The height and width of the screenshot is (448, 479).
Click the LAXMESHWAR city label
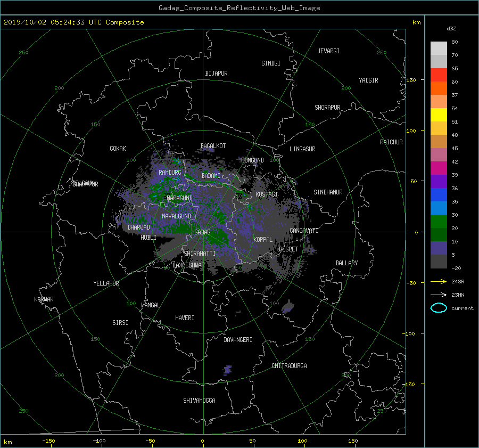click(x=188, y=265)
